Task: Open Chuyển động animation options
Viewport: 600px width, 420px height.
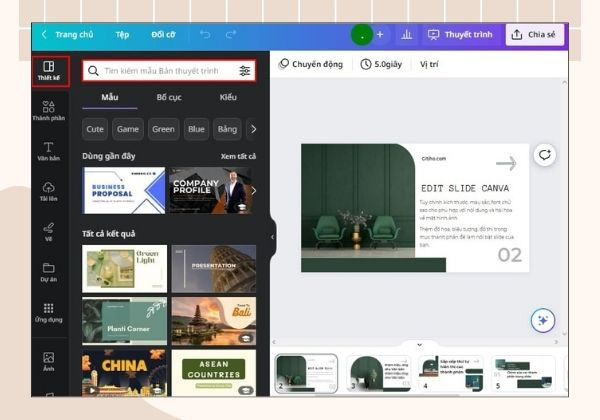Action: [x=311, y=64]
